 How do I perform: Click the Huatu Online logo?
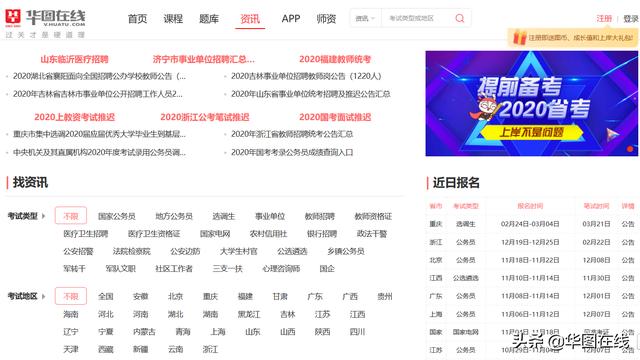[45, 23]
